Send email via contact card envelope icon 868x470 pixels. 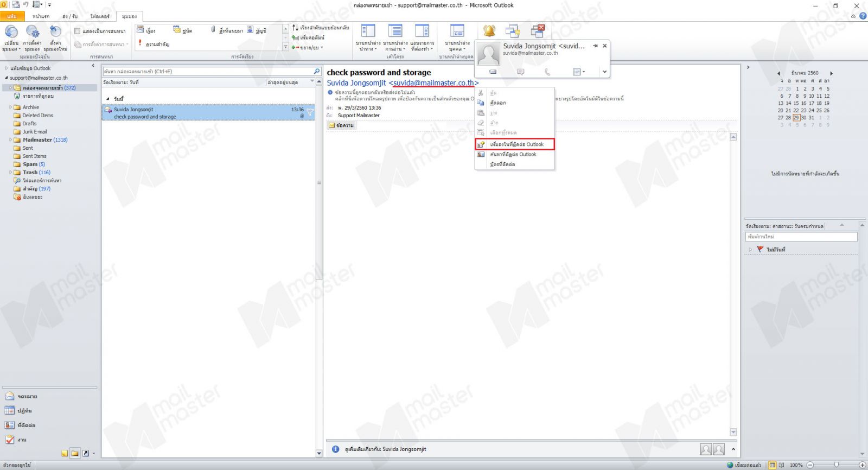pyautogui.click(x=493, y=72)
